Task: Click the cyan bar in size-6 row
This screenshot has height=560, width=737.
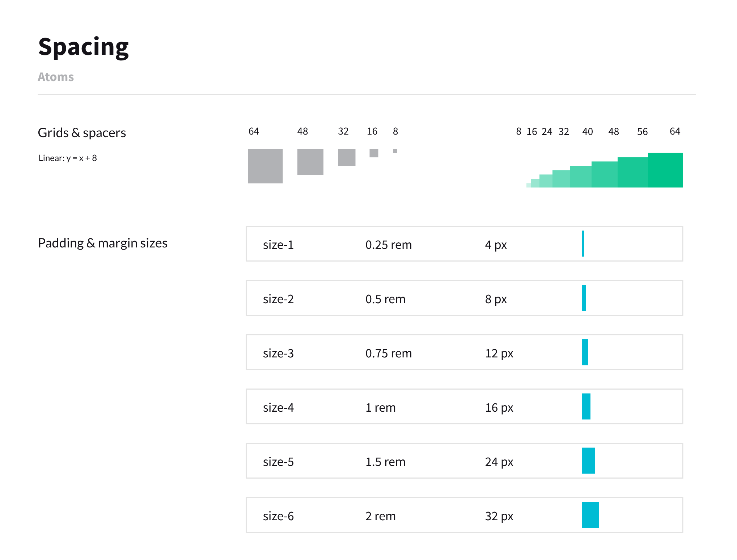Action: (590, 515)
